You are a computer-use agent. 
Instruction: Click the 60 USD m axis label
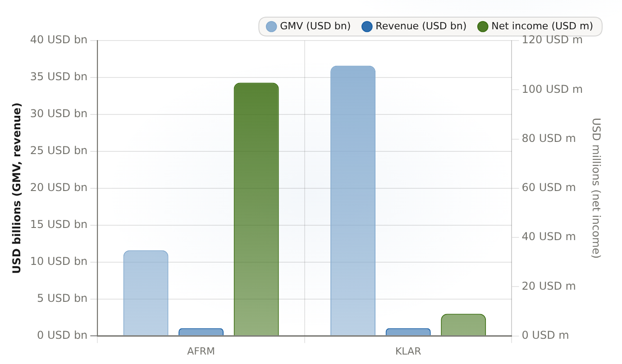[549, 188]
